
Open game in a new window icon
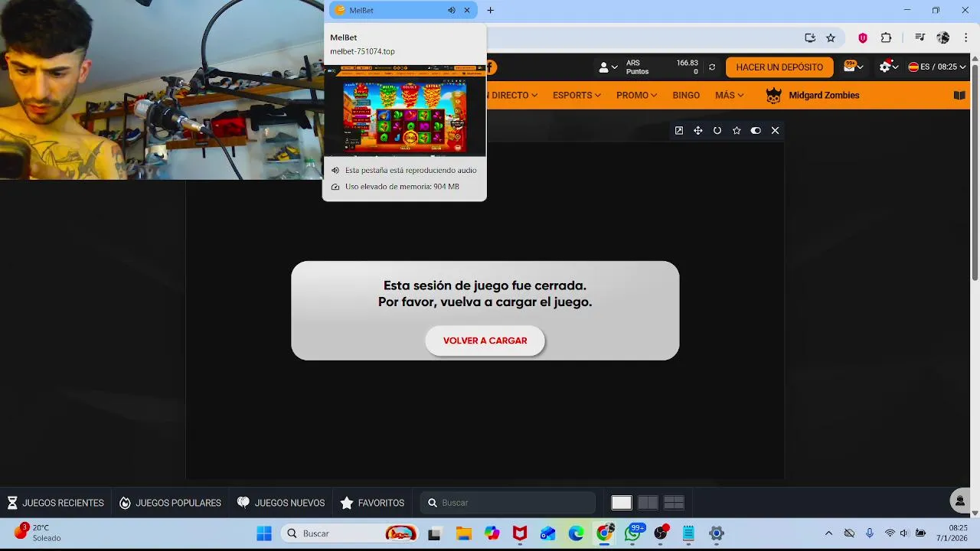678,131
